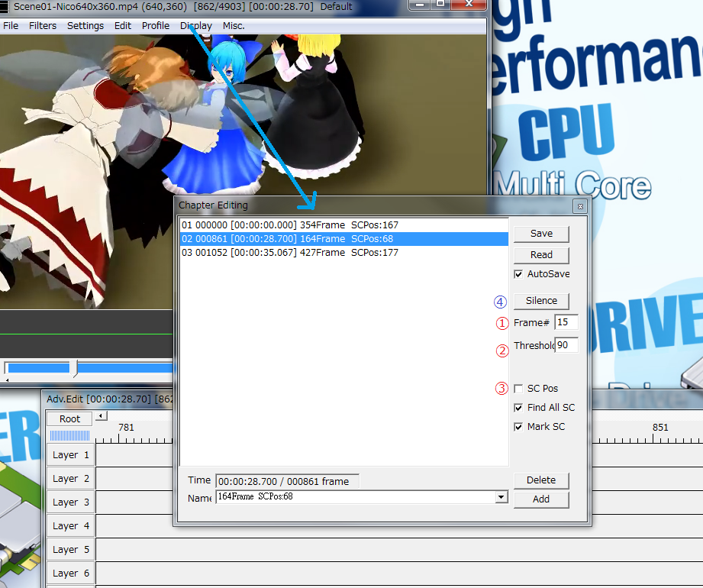
Task: Click frame 781 on timeline ruler
Action: coord(126,428)
